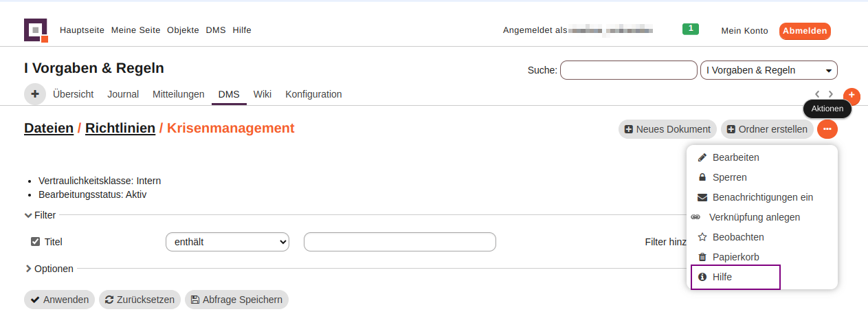Click the star icon for Beobachten
Viewport: 868px width, 325px height.
coord(702,237)
